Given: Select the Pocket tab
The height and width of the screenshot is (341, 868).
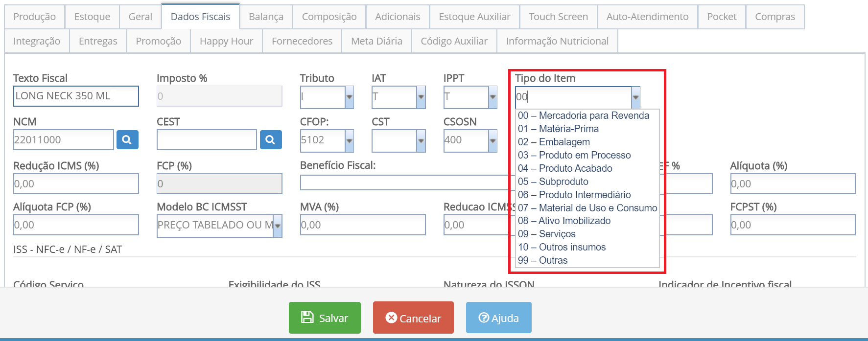Looking at the screenshot, I should 722,17.
